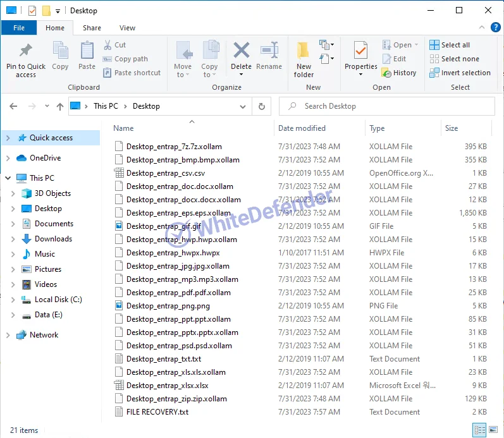504x438 pixels.
Task: Open the Help question mark icon
Action: pos(496,28)
